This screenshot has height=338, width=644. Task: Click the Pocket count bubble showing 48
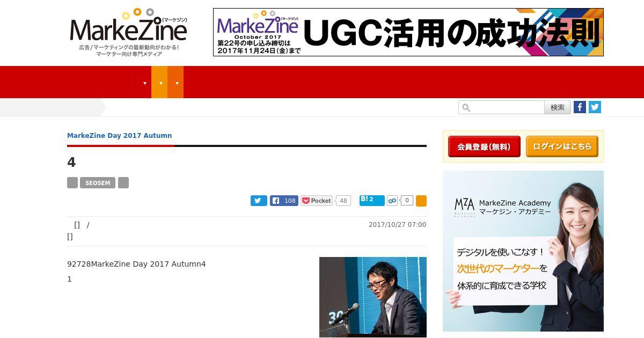tap(343, 201)
